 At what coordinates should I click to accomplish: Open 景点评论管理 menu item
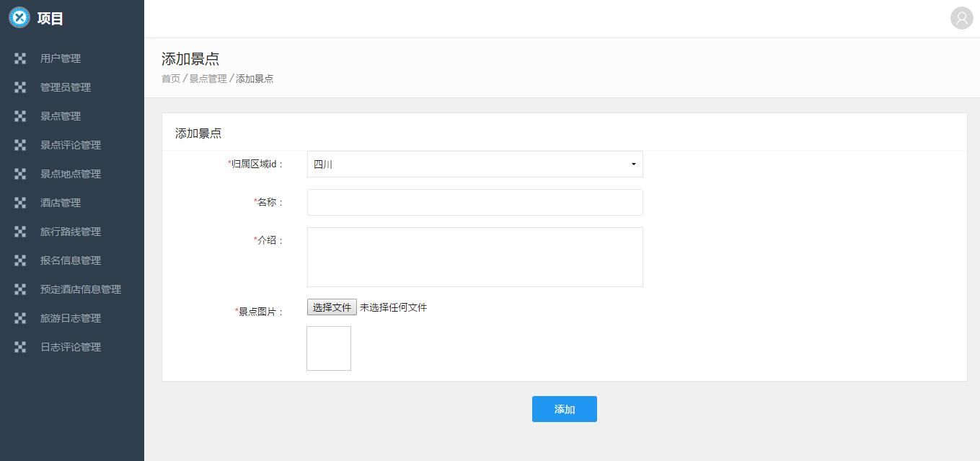click(71, 145)
